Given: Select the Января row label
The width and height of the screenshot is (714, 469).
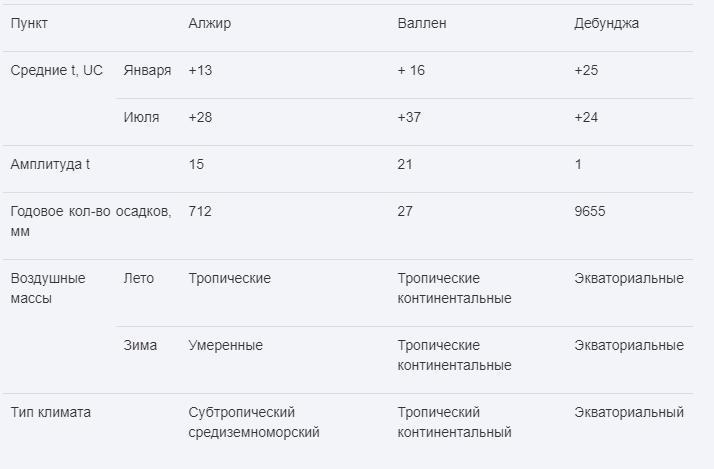Looking at the screenshot, I should pos(147,71).
